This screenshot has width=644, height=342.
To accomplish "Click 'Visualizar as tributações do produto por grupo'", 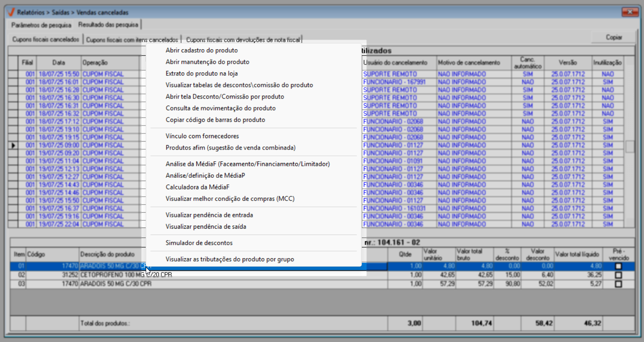I will (230, 259).
